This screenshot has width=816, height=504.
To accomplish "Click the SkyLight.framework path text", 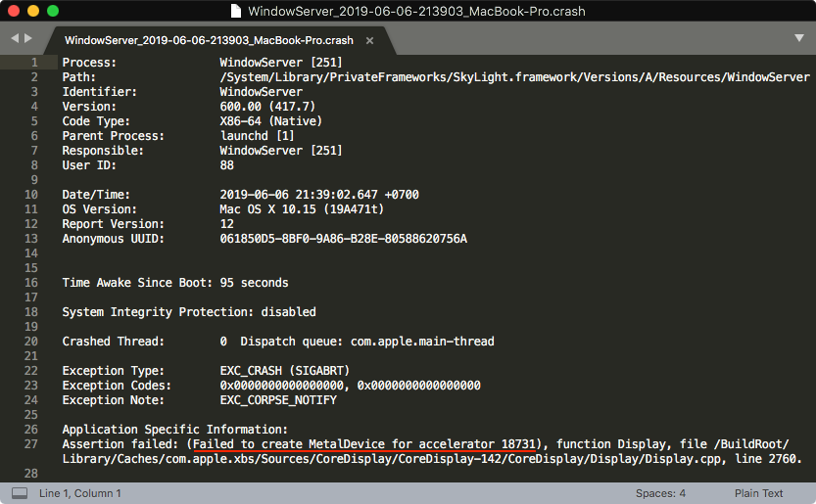I will click(514, 77).
